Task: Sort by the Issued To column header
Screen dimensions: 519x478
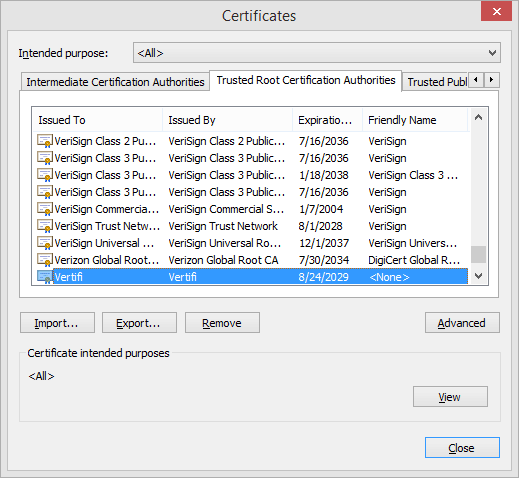Action: pyautogui.click(x=98, y=120)
